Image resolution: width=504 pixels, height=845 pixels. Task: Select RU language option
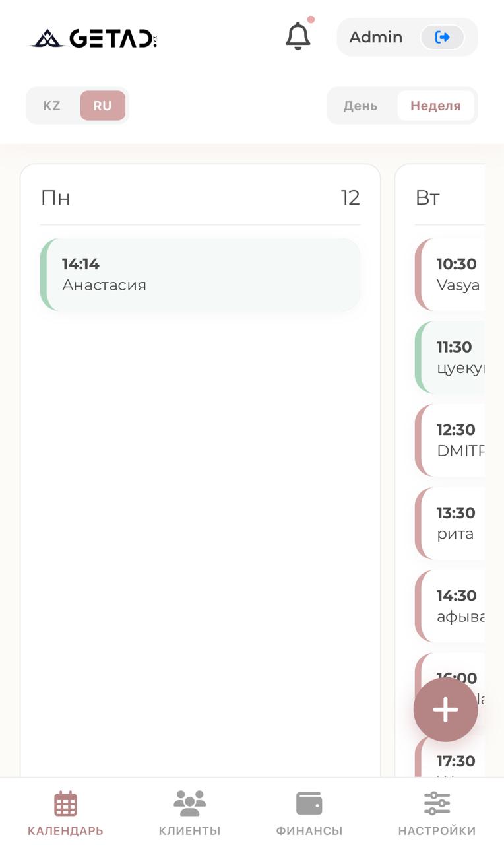102,106
